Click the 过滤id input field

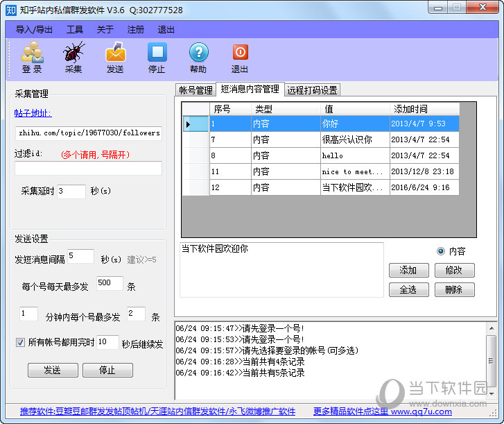click(89, 168)
